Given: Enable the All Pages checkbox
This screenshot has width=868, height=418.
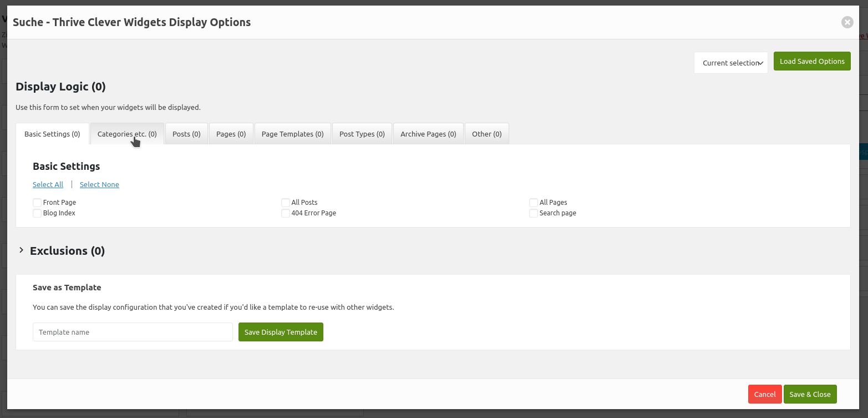Looking at the screenshot, I should tap(534, 203).
